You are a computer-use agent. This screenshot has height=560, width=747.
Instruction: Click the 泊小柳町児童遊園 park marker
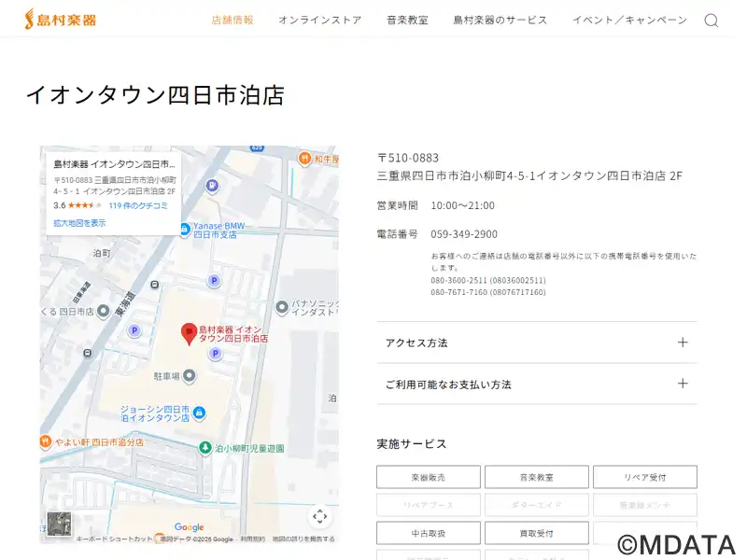[x=205, y=449]
